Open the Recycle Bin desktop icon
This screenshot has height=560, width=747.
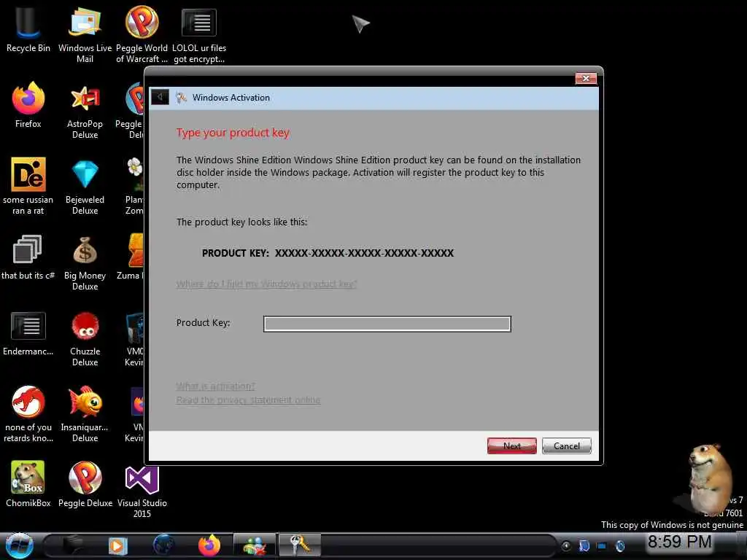28,30
